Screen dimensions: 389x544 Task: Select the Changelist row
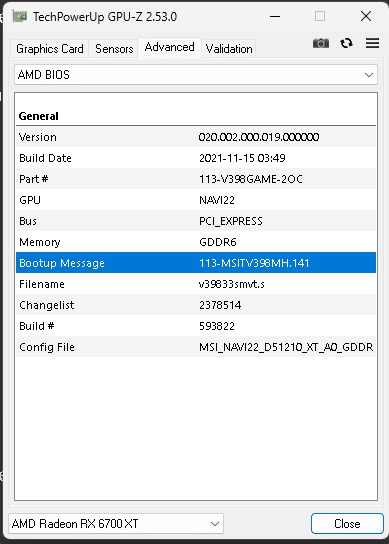tap(196, 305)
